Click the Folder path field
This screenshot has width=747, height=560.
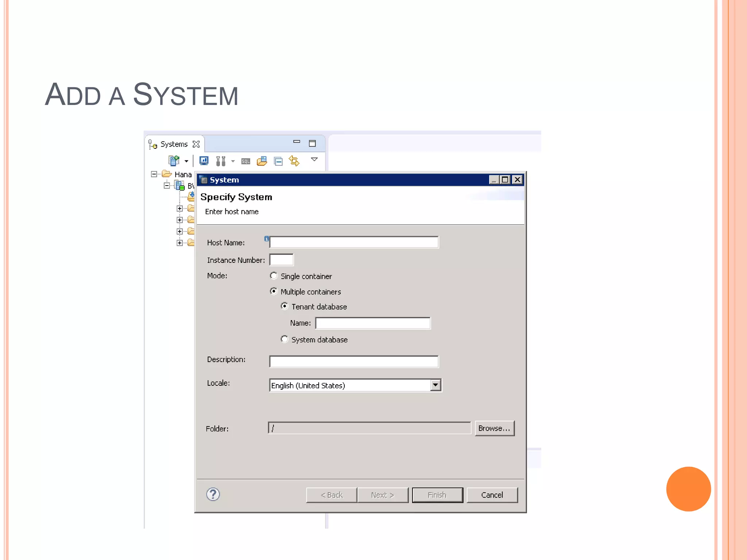[369, 428]
